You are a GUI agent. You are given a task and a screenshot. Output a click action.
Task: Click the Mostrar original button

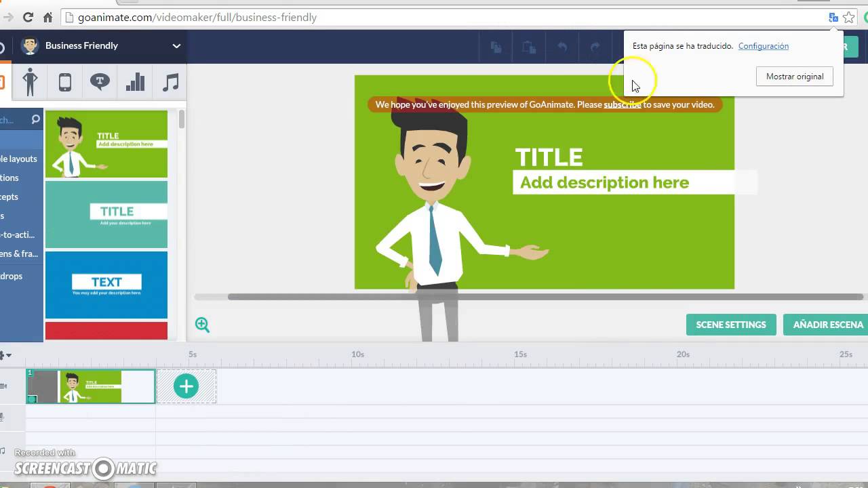coord(795,77)
